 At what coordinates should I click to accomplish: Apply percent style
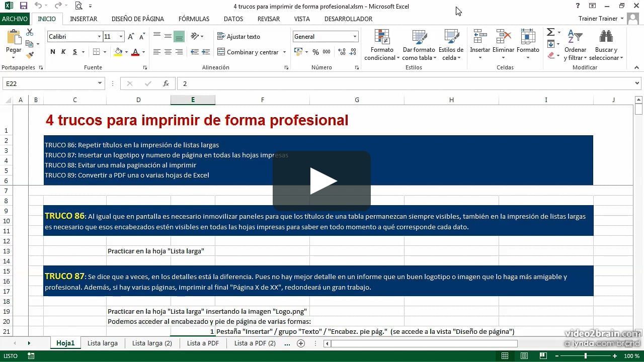coord(315,52)
